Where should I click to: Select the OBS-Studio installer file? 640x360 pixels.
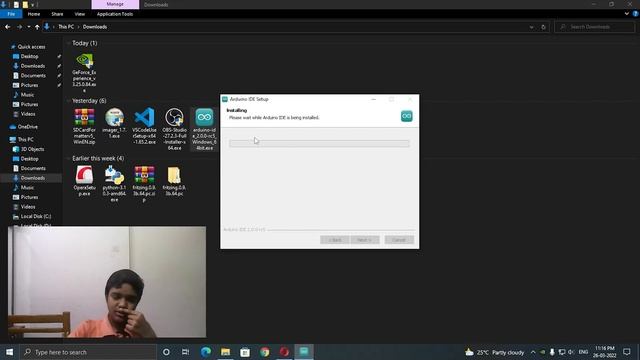[174, 129]
